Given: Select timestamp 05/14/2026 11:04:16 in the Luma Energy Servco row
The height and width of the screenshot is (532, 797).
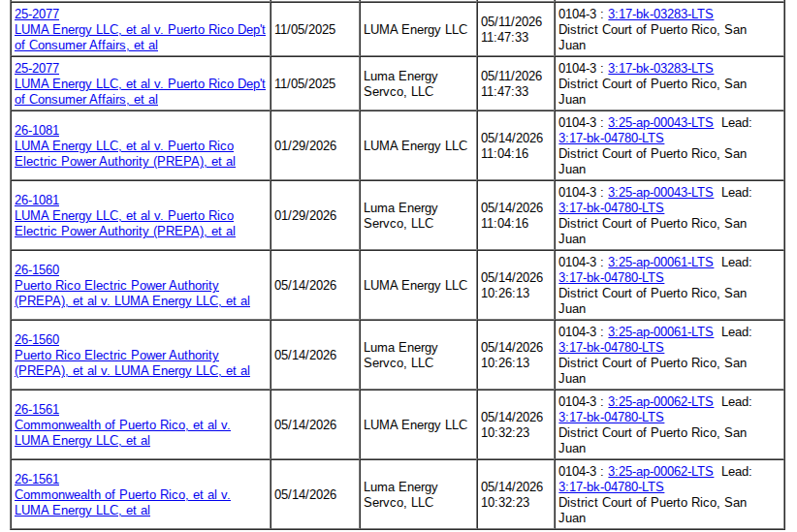Looking at the screenshot, I should pos(511,215).
